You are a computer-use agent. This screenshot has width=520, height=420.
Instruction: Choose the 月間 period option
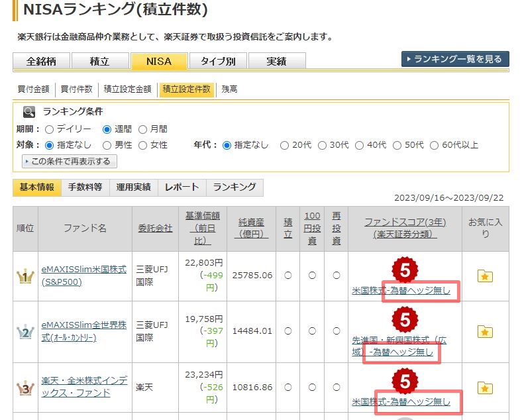point(144,129)
